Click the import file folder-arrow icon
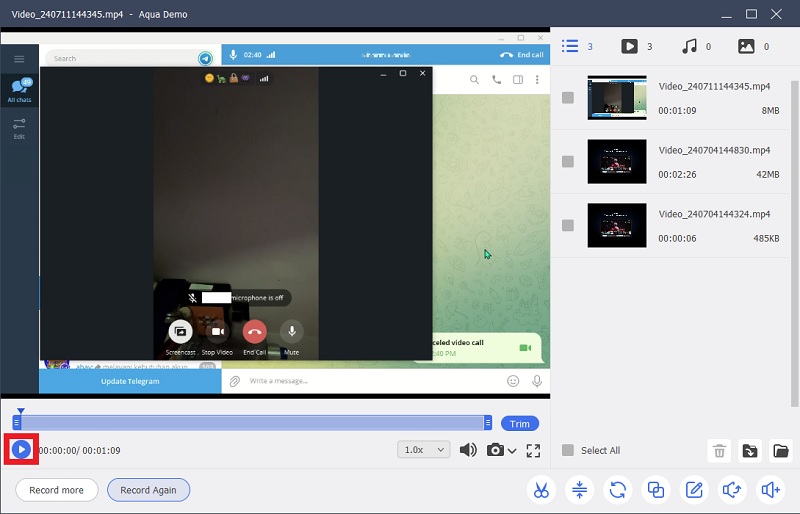This screenshot has height=514, width=800. pyautogui.click(x=749, y=451)
